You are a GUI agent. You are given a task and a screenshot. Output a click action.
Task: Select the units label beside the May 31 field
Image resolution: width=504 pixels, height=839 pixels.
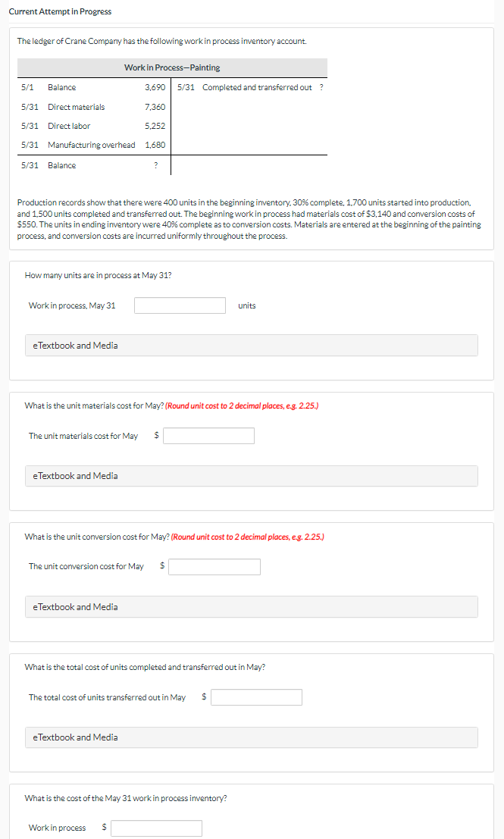click(x=247, y=305)
